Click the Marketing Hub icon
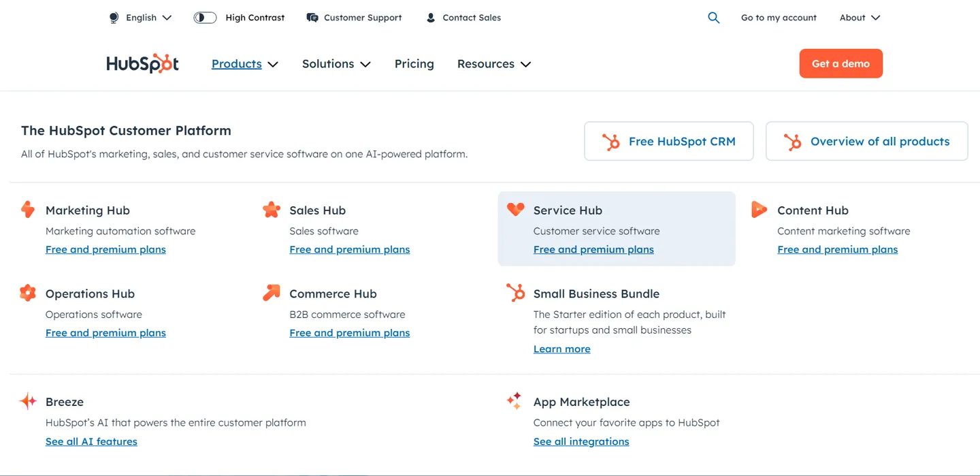Image resolution: width=980 pixels, height=476 pixels. click(x=28, y=209)
